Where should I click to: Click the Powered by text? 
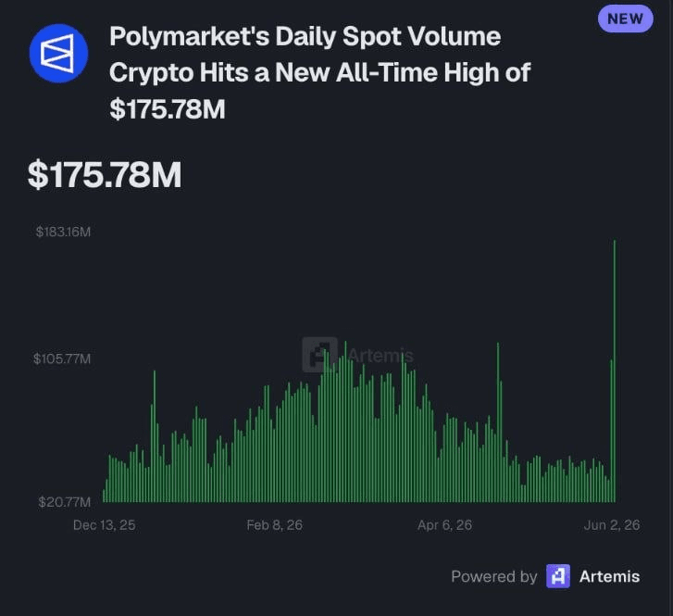[x=494, y=576]
